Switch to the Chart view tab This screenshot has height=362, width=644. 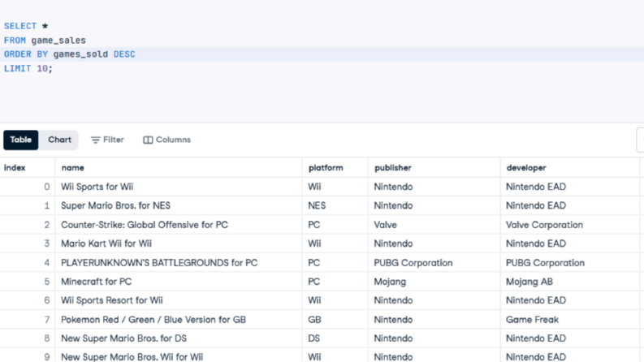pyautogui.click(x=59, y=140)
